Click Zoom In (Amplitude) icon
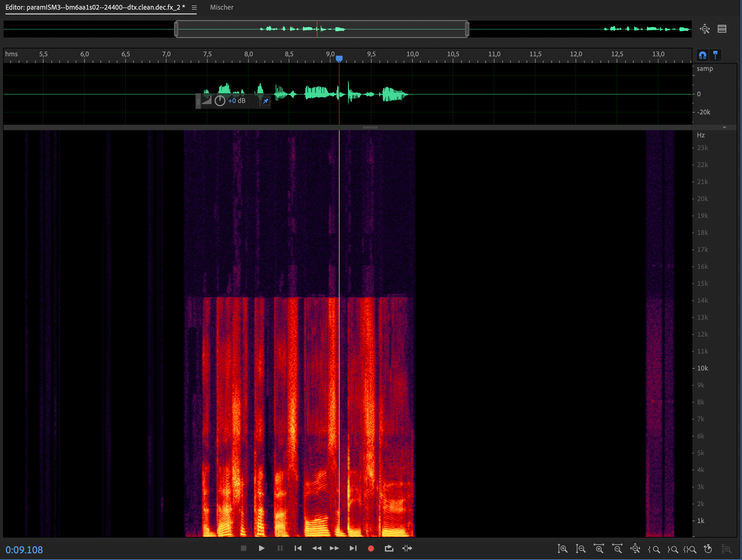The height and width of the screenshot is (560, 742). pos(562,548)
